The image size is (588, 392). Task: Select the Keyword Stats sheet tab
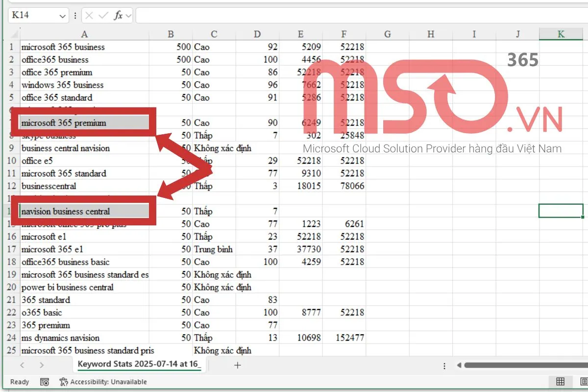pos(139,365)
